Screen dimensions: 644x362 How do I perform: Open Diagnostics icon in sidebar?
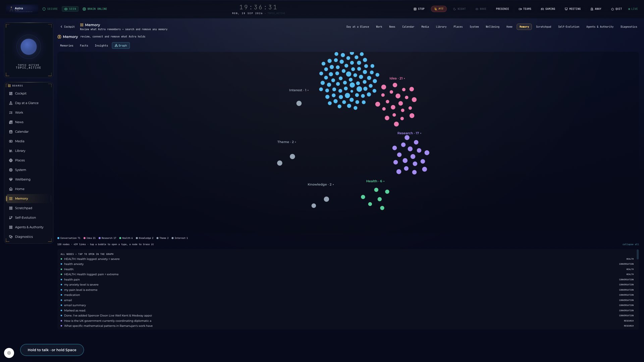click(11, 237)
